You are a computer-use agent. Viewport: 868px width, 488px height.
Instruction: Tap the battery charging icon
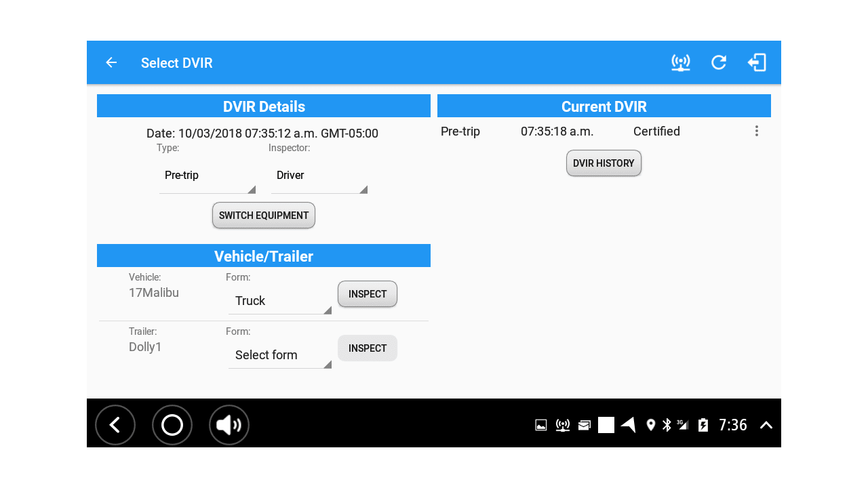[x=703, y=425]
